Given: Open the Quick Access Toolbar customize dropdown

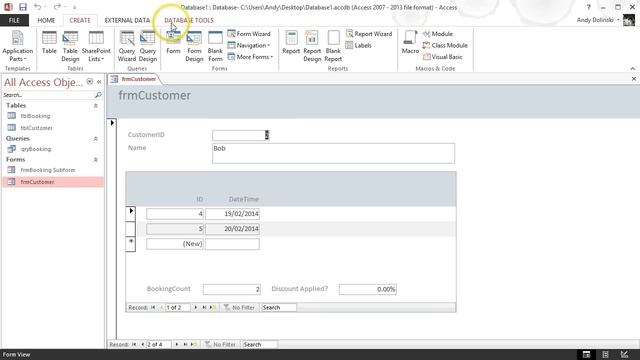Looking at the screenshot, I should pos(75,7).
